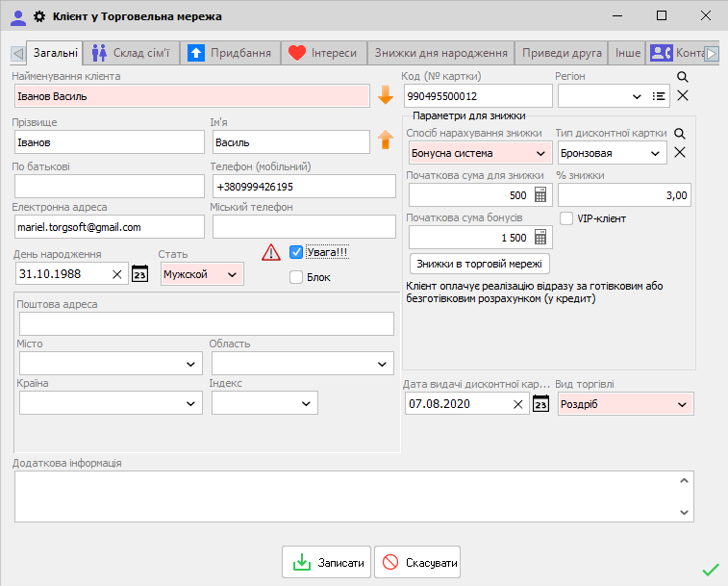728x586 pixels.
Task: Open calculator for initial discount sum
Action: click(x=540, y=195)
